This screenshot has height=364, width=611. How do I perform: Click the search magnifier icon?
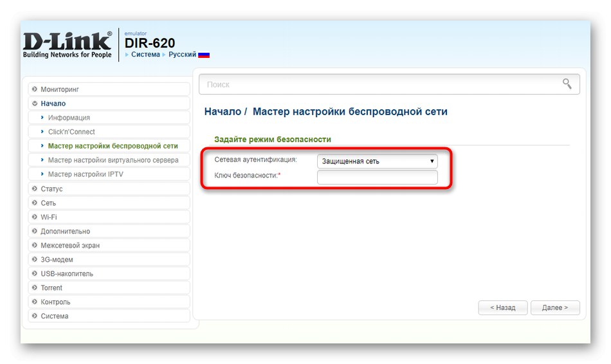[567, 84]
